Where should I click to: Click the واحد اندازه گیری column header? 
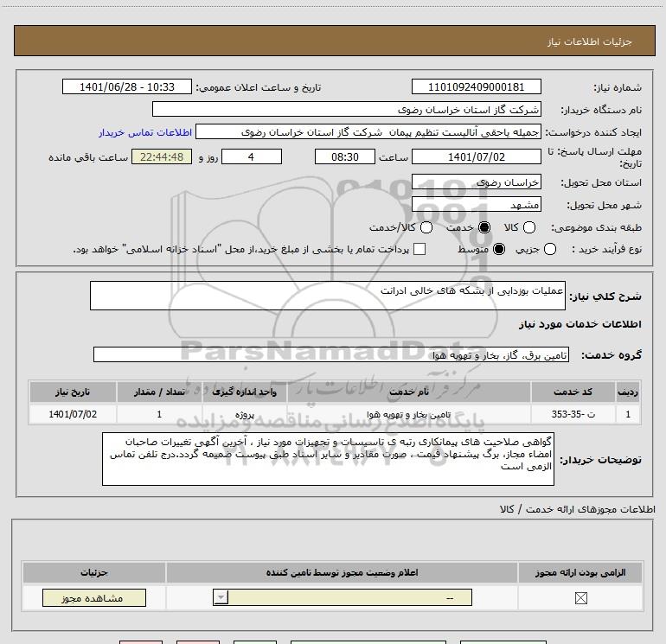pyautogui.click(x=244, y=392)
